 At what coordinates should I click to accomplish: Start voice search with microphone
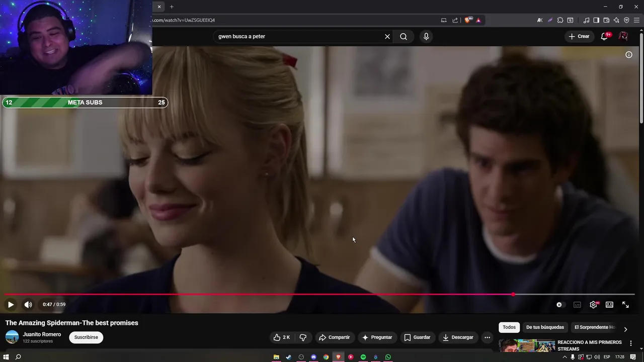point(426,36)
